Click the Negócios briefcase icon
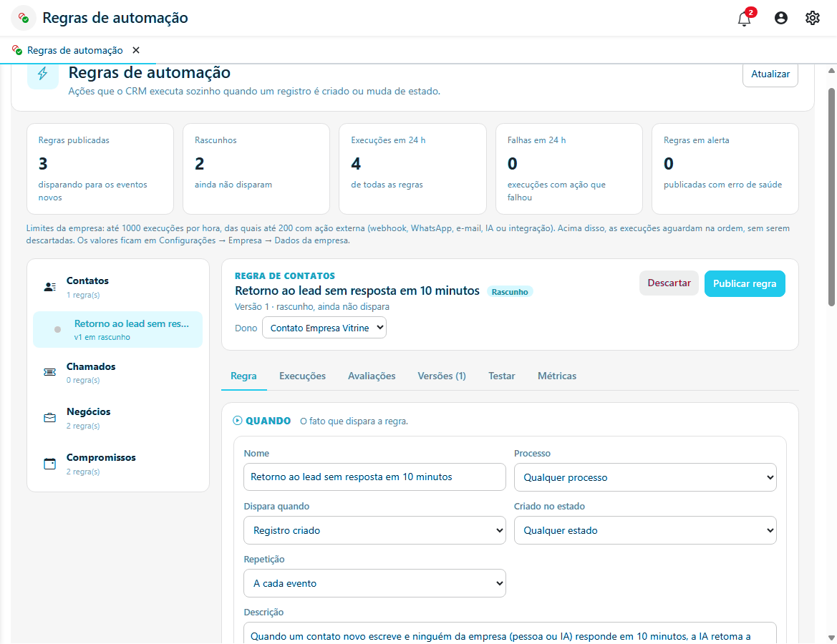Viewport: 837px width, 644px height. point(49,418)
